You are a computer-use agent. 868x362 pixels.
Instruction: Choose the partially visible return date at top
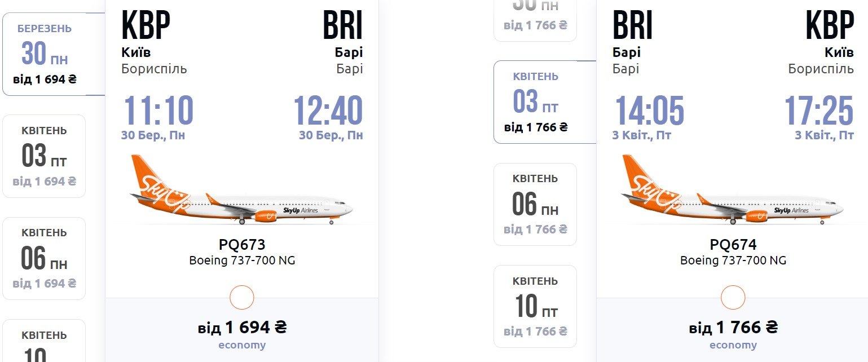tap(535, 20)
